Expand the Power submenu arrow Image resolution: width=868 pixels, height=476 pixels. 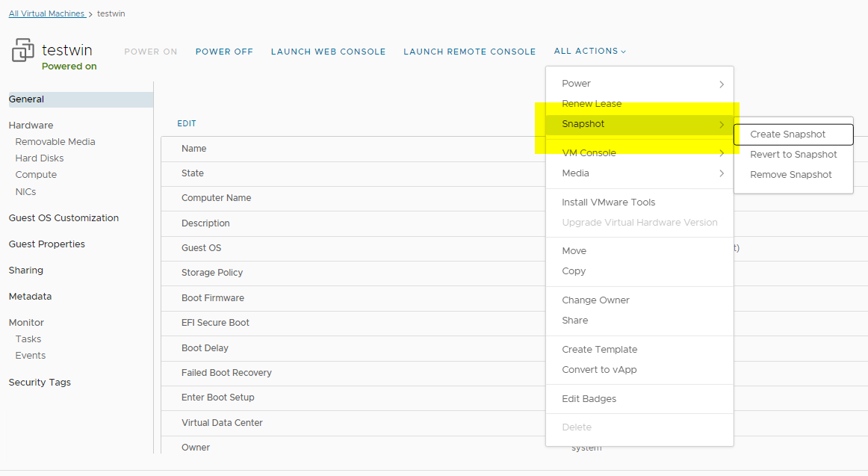pos(722,84)
